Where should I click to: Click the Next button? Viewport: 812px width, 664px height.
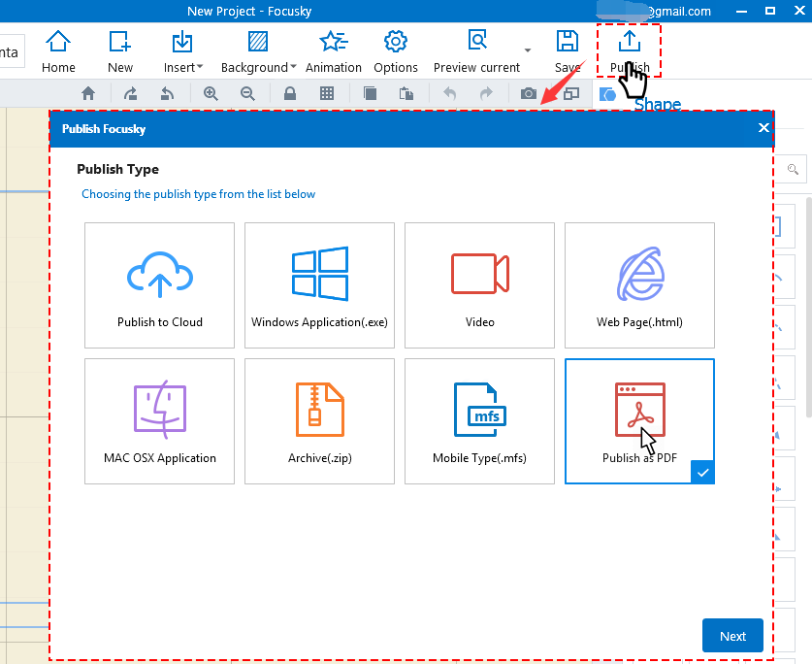[x=732, y=636]
